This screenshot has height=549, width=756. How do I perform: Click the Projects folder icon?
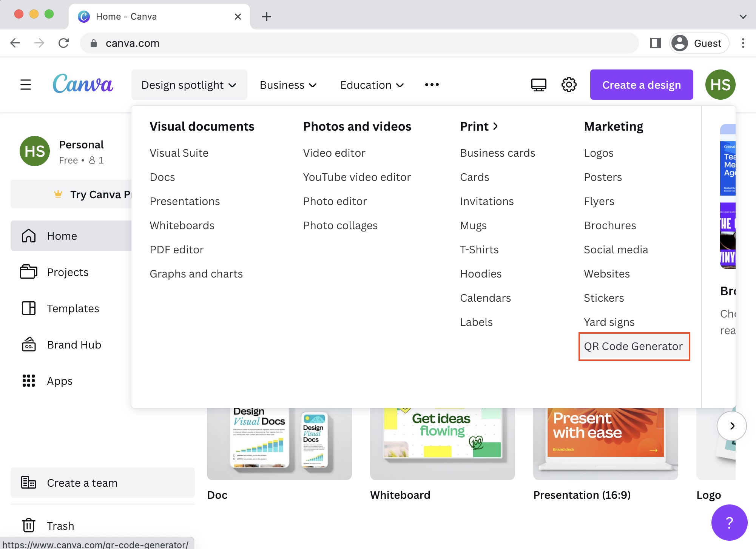[29, 272]
